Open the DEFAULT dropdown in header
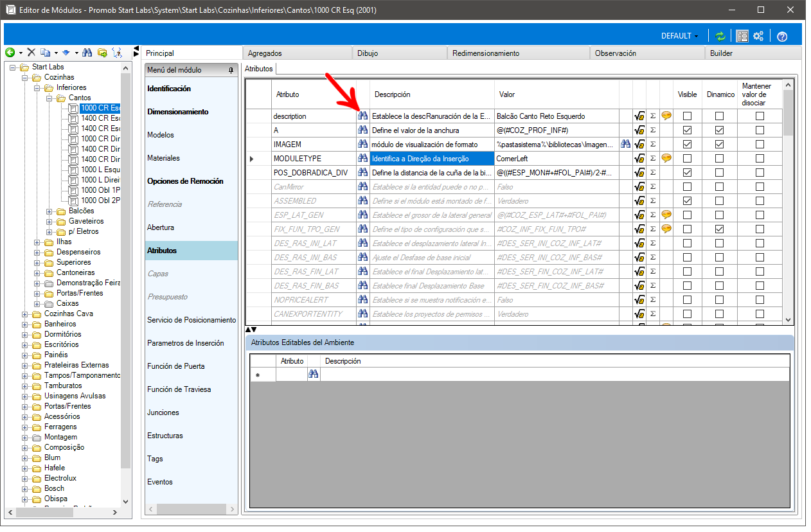 (x=679, y=36)
